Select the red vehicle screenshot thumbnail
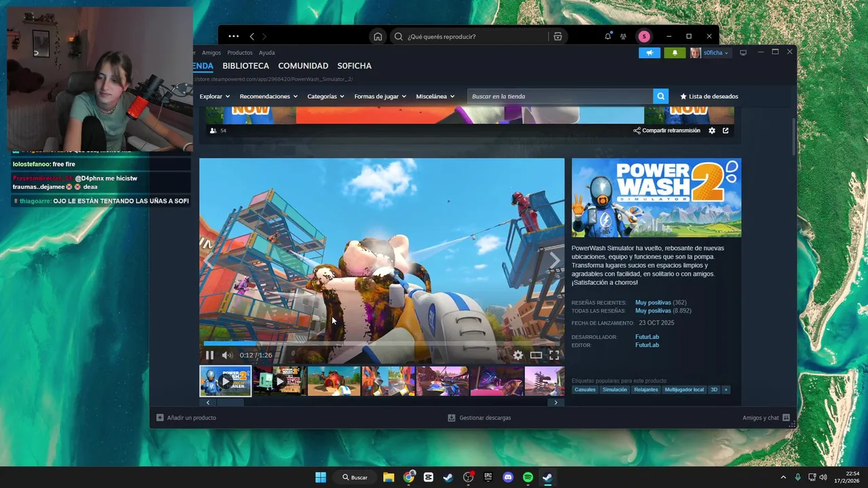 coord(334,381)
